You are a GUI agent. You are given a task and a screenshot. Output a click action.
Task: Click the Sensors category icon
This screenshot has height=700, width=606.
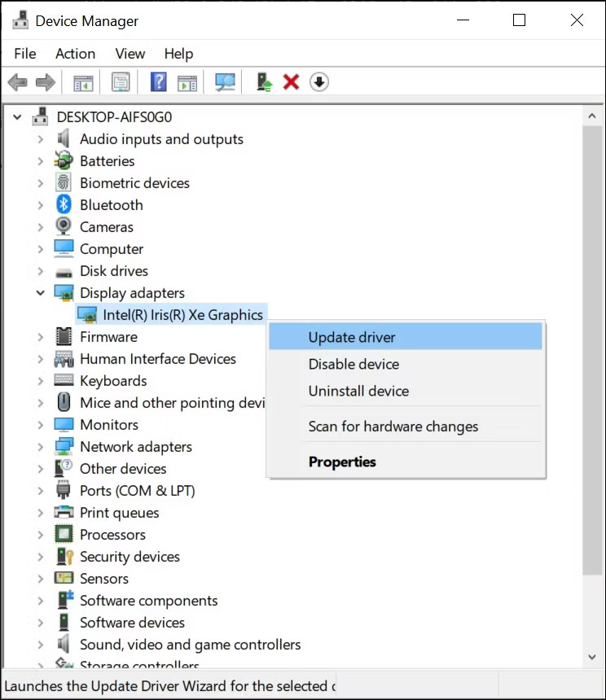(64, 578)
